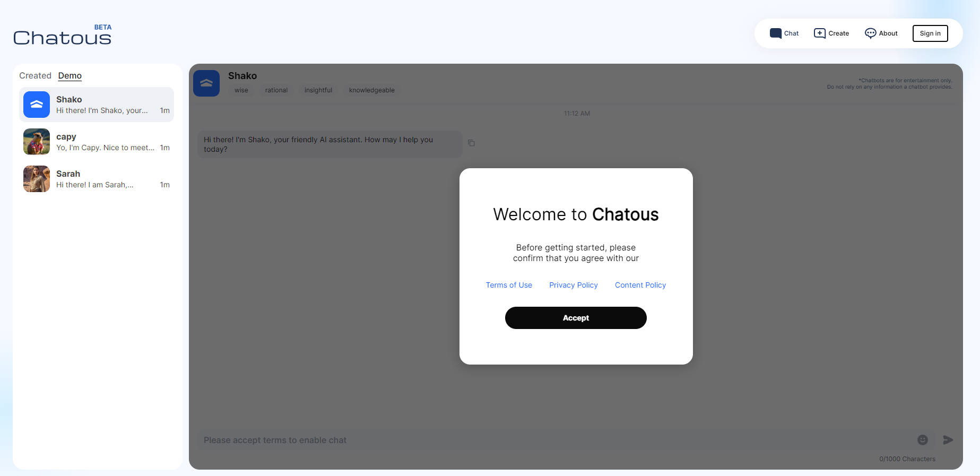Screen dimensions: 980x476
Task: Open the Terms of Use link
Action: (509, 285)
